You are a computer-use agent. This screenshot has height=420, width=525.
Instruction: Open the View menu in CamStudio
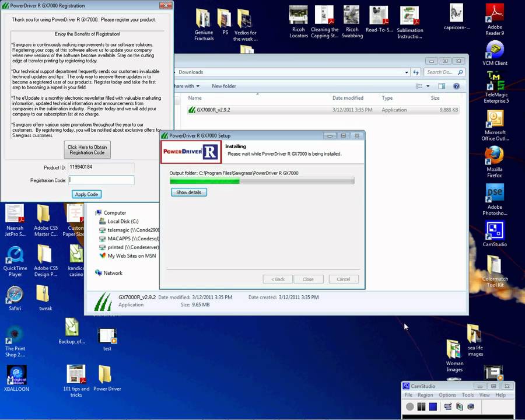click(485, 395)
